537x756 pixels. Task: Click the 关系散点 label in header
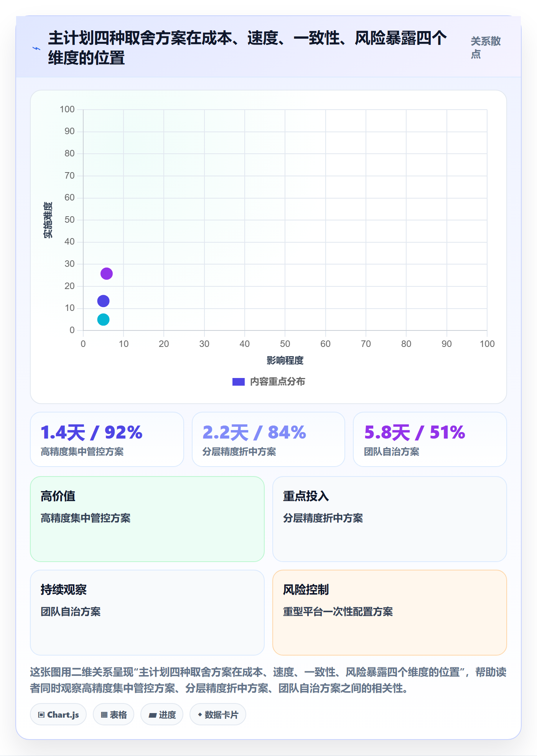486,48
